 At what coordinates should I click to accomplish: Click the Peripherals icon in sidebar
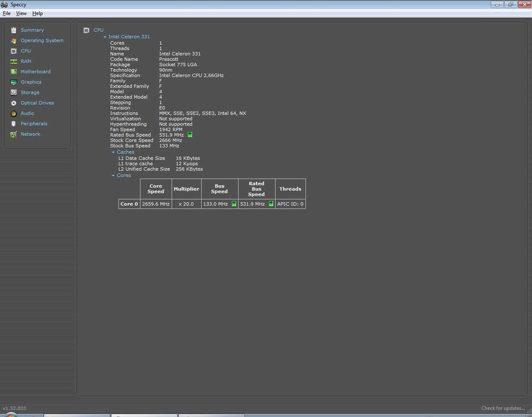tap(14, 124)
